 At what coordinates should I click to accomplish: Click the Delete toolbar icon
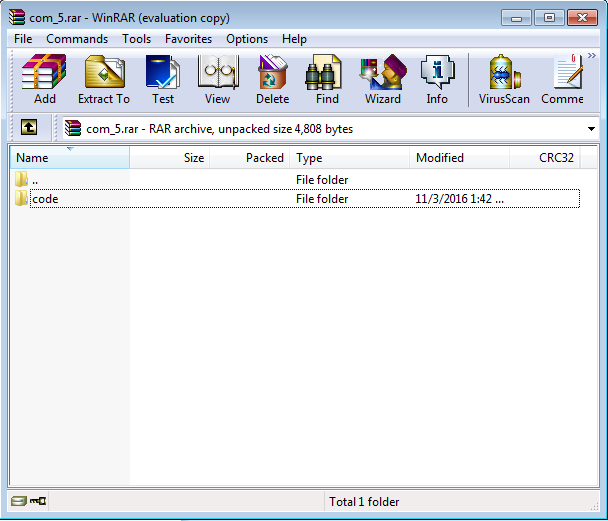click(x=272, y=79)
